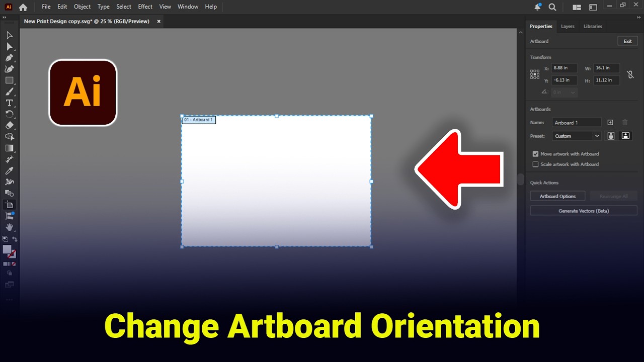This screenshot has width=644, height=362.
Task: Open the File menu
Action: [46, 7]
